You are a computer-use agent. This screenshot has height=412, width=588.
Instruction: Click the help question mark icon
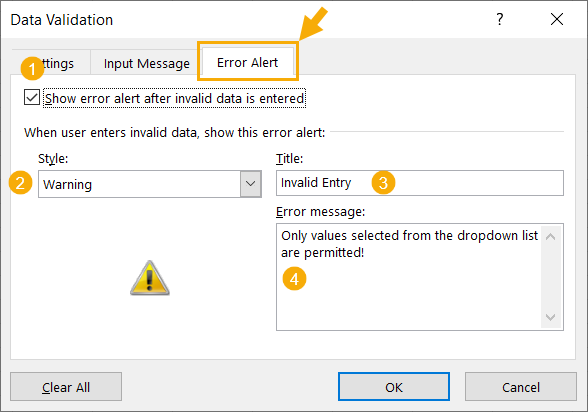point(500,19)
